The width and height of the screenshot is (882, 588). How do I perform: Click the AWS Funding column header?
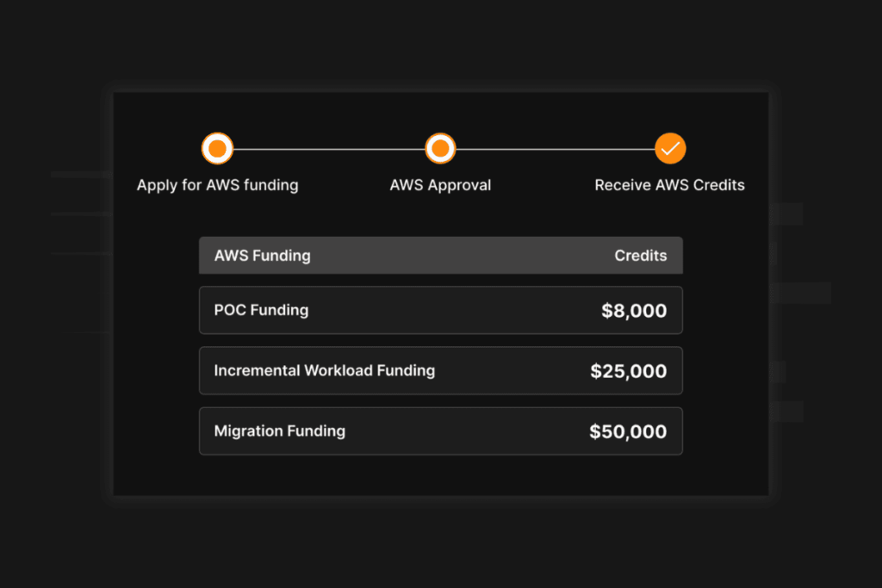(262, 256)
